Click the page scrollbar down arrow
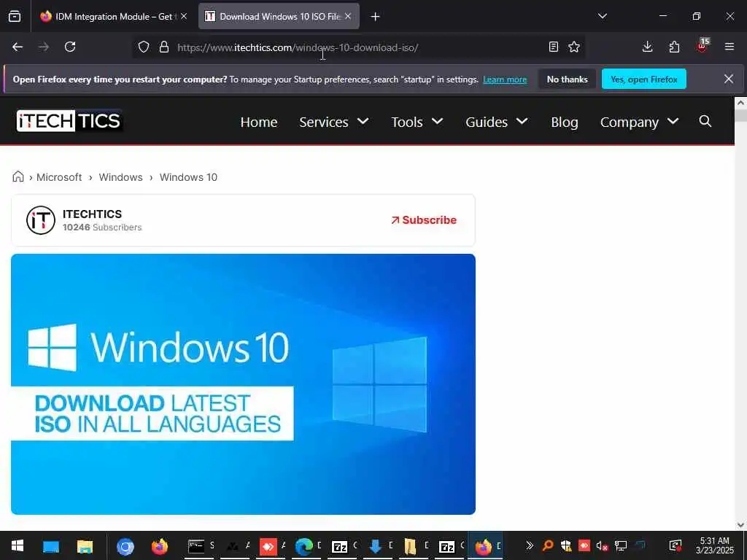Screen dimensions: 747x560 click(740, 524)
